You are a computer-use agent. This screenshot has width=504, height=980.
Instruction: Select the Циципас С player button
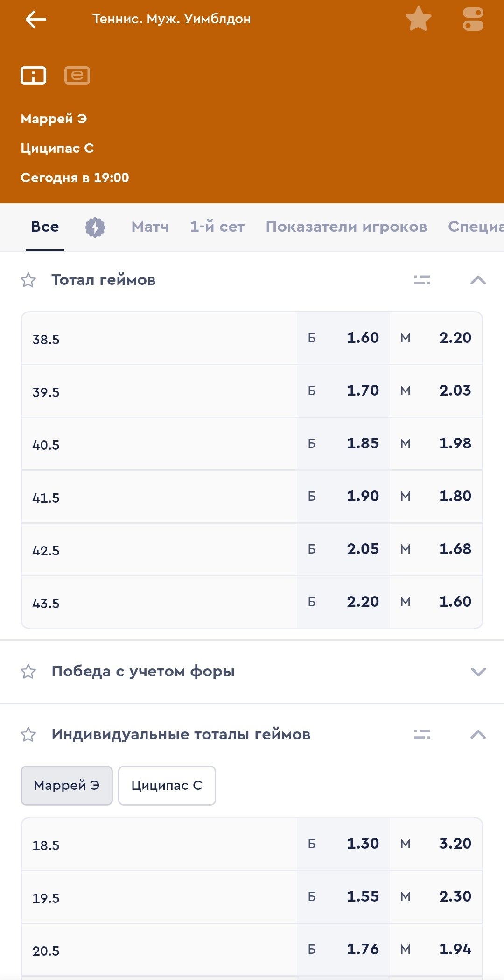tap(167, 786)
